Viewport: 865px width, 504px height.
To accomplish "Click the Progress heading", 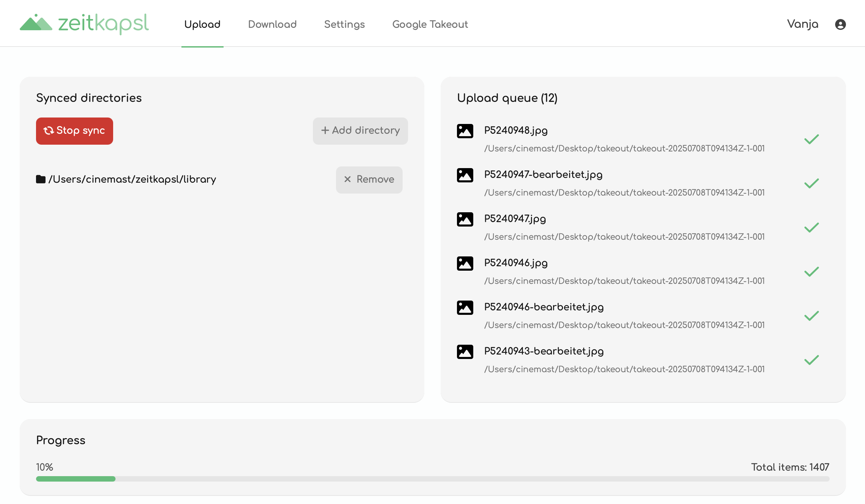I will pos(61,440).
